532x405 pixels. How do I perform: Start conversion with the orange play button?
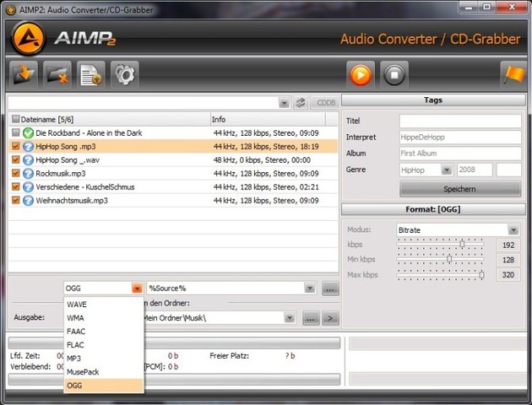[361, 74]
